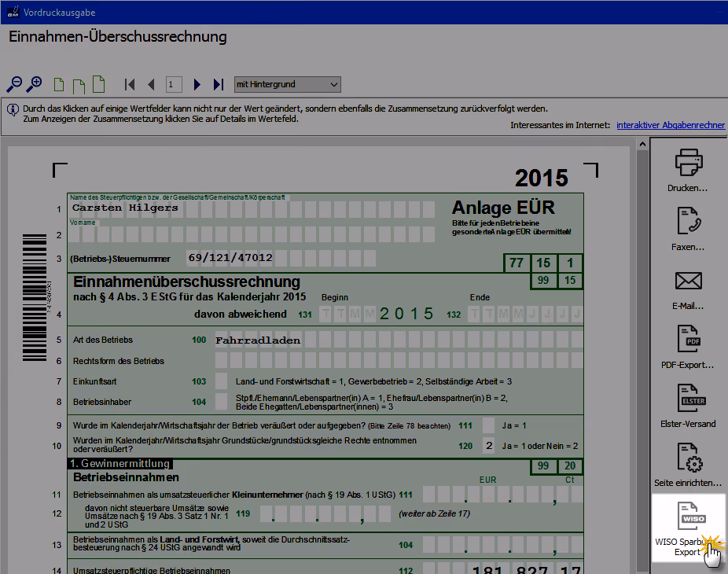Click the 'Einnahmenüberschussrechnung' form title
Screen dimensions: 728x574
coord(186,282)
